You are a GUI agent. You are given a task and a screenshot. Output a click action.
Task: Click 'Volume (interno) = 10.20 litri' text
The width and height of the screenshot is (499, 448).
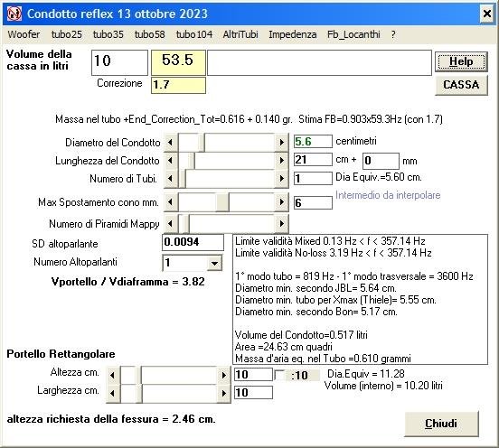click(383, 386)
